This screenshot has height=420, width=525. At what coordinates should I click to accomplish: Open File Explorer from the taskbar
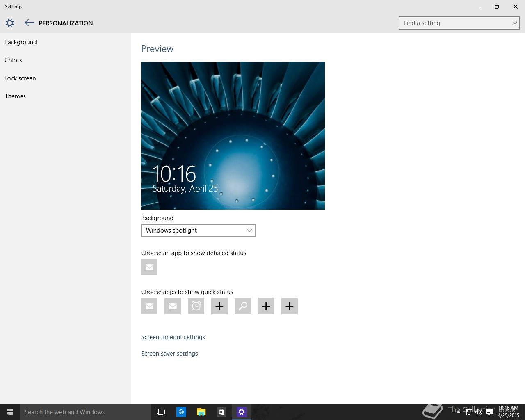(201, 412)
